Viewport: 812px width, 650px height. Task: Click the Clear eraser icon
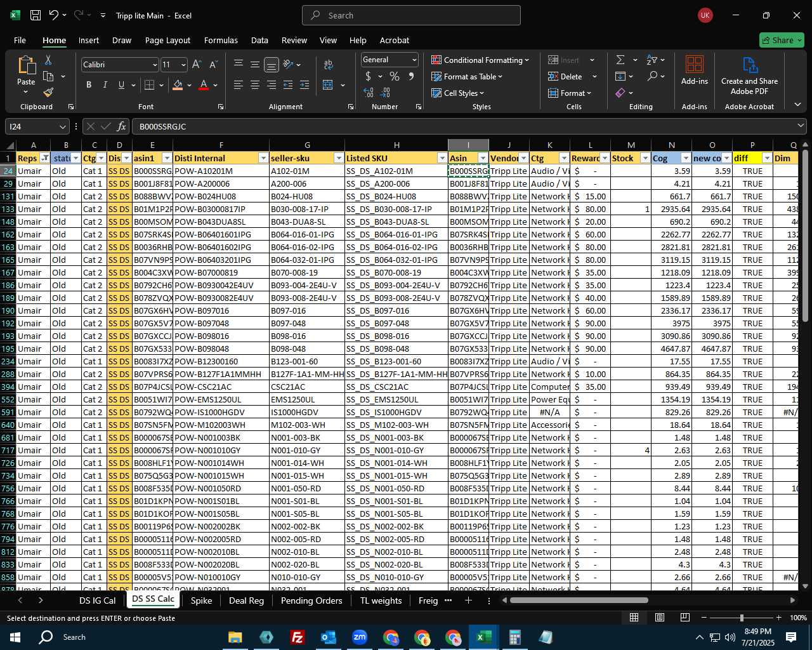[620, 93]
